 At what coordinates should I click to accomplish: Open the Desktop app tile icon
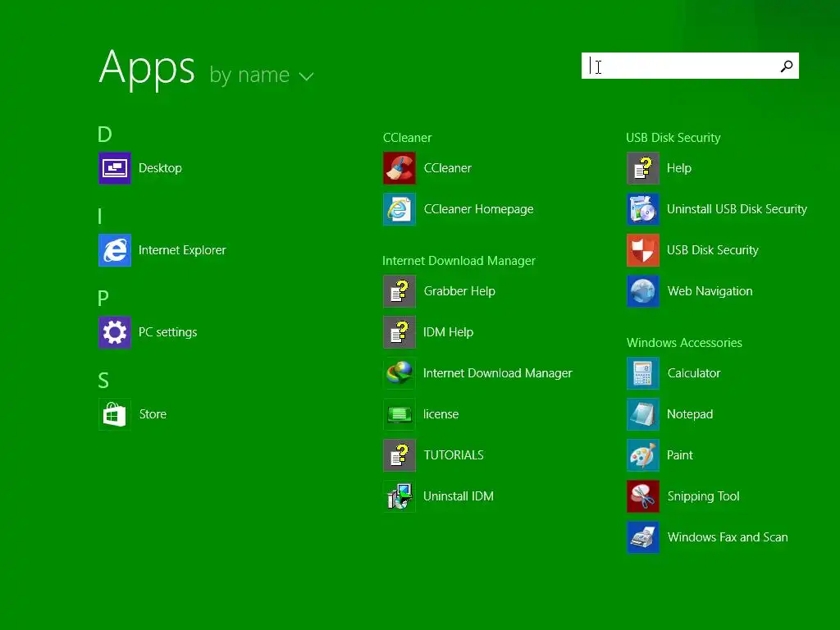point(115,168)
